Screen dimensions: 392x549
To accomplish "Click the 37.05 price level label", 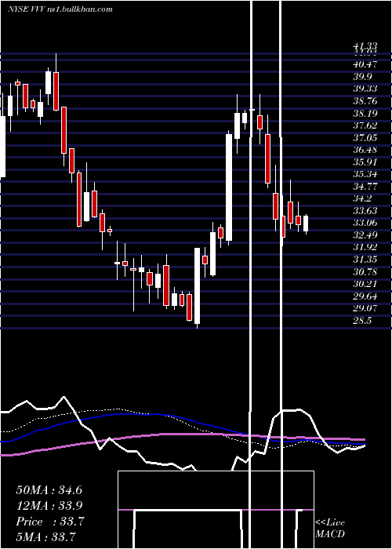I will (365, 137).
